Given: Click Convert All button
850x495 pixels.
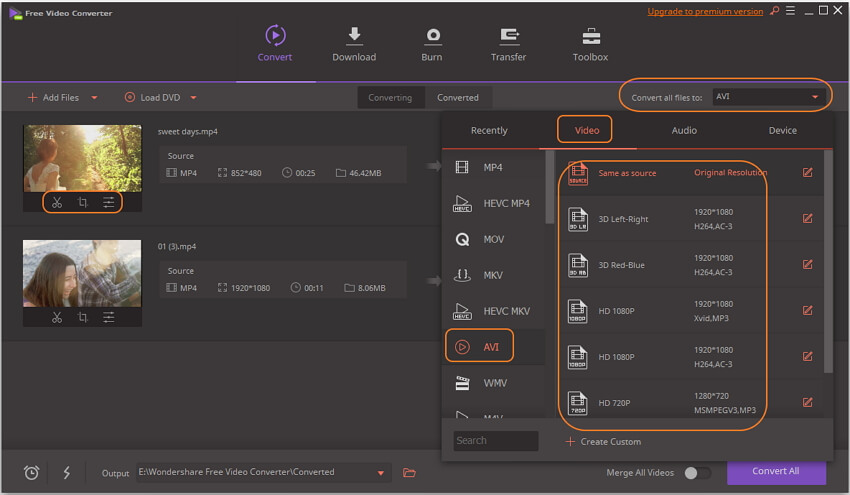Looking at the screenshot, I should pos(776,472).
